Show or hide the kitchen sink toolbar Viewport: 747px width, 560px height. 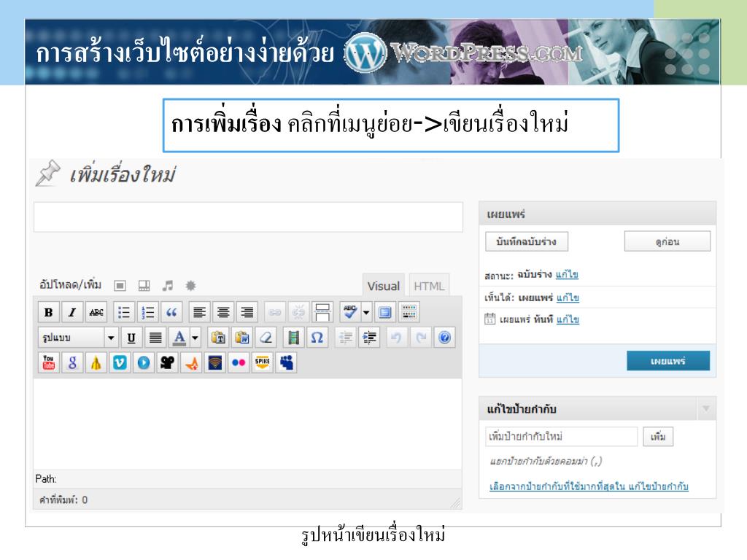(x=409, y=312)
